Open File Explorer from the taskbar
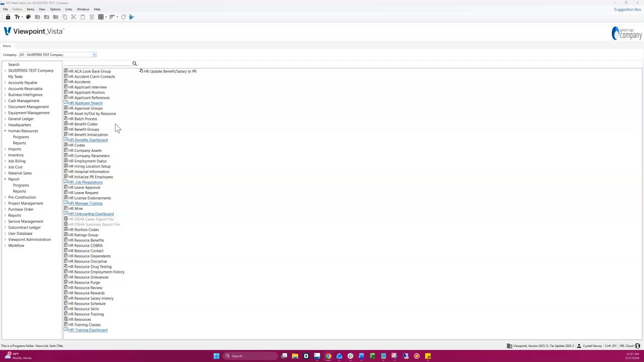Viewport: 644px width, 362px height. 295,356
